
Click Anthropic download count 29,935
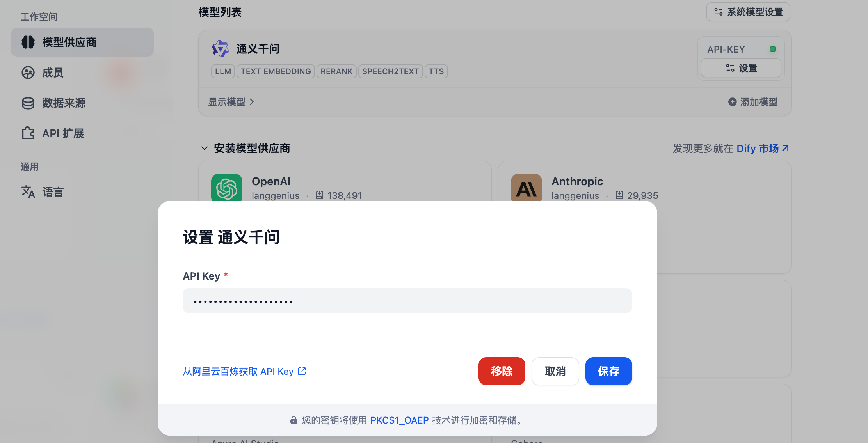coord(643,195)
